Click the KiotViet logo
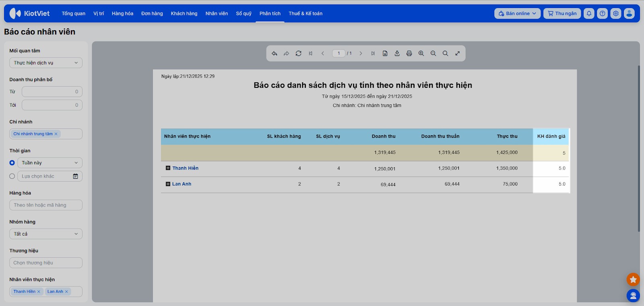Image resolution: width=644 pixels, height=306 pixels. click(x=29, y=13)
